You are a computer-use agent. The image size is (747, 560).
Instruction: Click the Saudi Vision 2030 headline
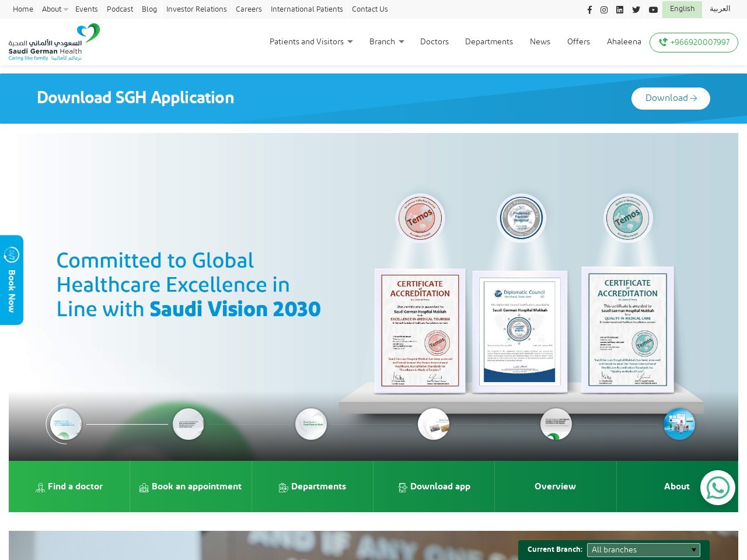pos(189,285)
